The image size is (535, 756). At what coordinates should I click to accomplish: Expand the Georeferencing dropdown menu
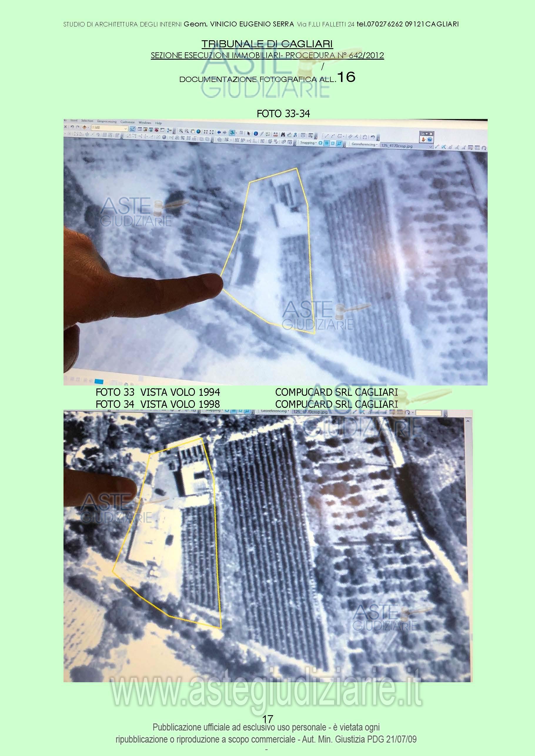(x=364, y=144)
